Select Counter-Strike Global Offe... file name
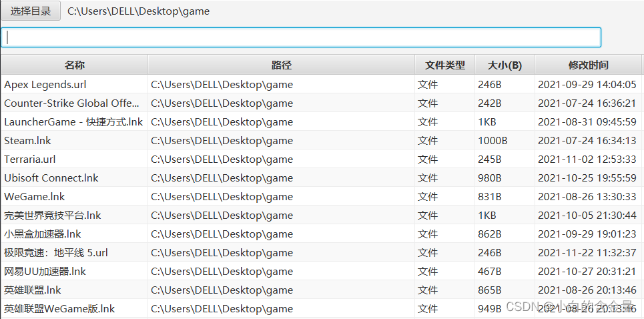The image size is (644, 319). (72, 103)
